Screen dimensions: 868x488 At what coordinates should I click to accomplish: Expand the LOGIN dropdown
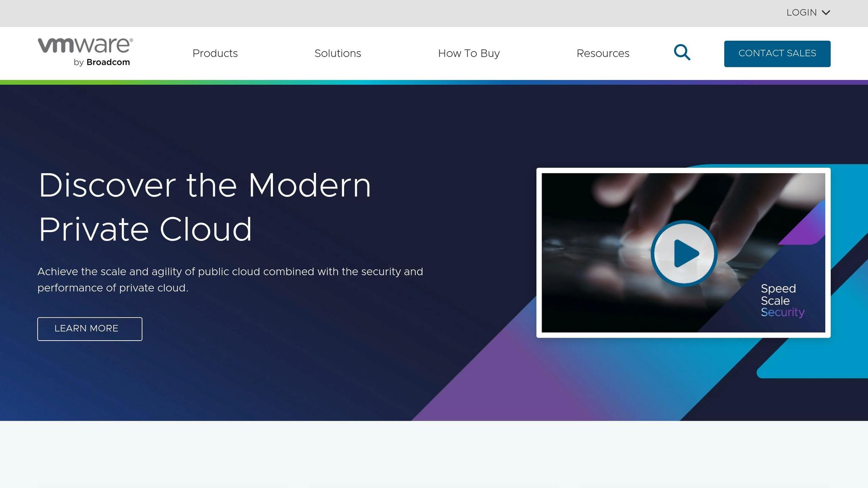[x=808, y=13]
